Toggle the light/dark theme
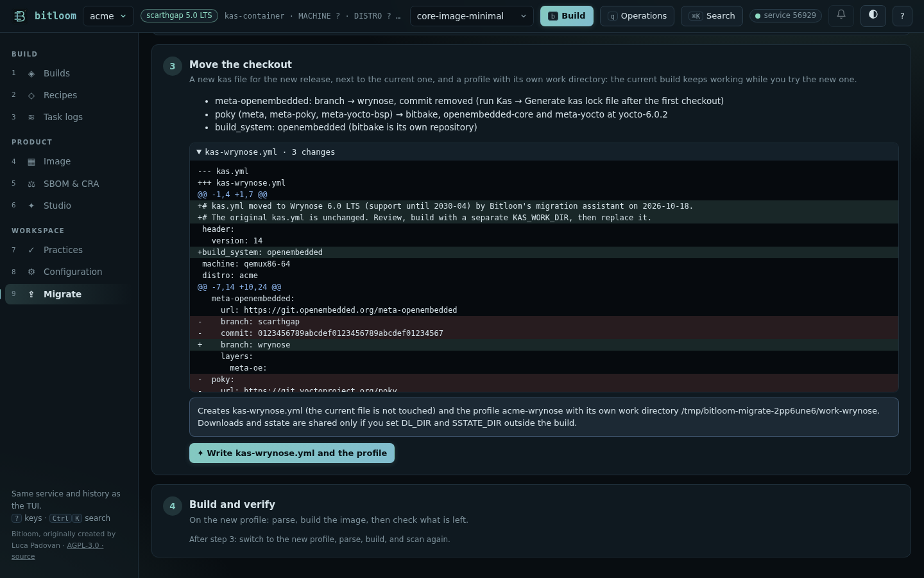 [873, 15]
